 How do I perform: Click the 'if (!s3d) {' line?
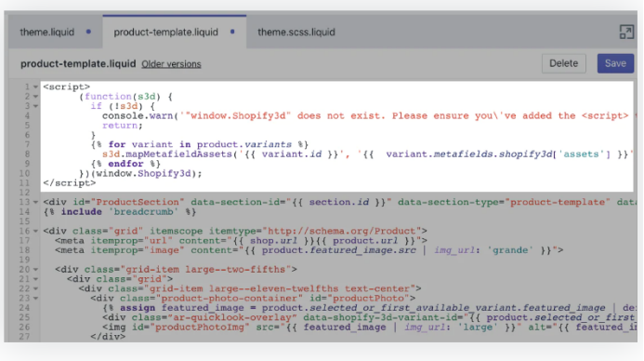pos(123,106)
